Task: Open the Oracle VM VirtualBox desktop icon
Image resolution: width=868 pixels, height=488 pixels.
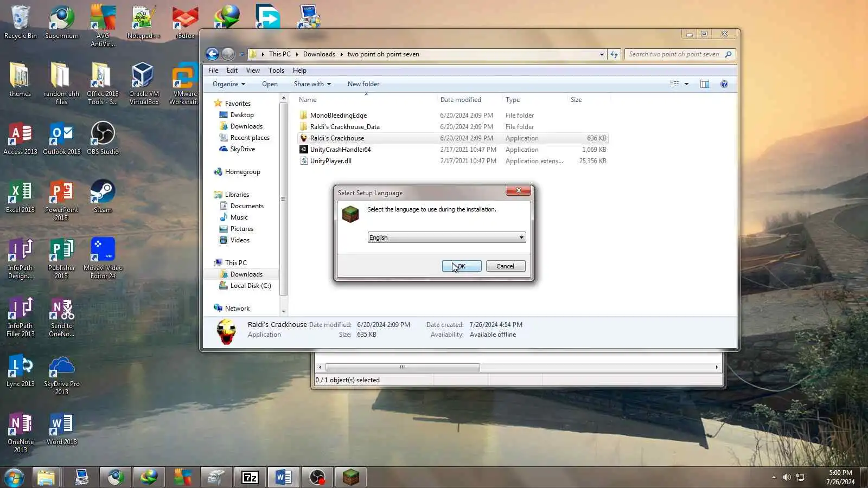Action: tap(144, 84)
